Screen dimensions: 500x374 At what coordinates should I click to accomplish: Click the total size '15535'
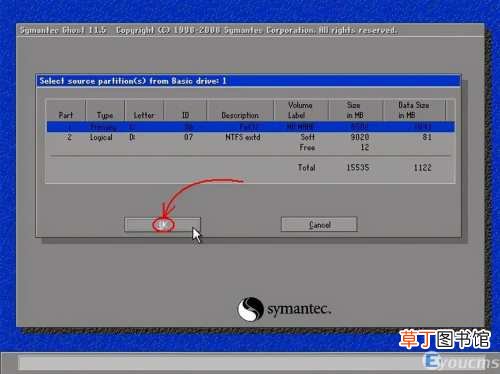coord(358,167)
